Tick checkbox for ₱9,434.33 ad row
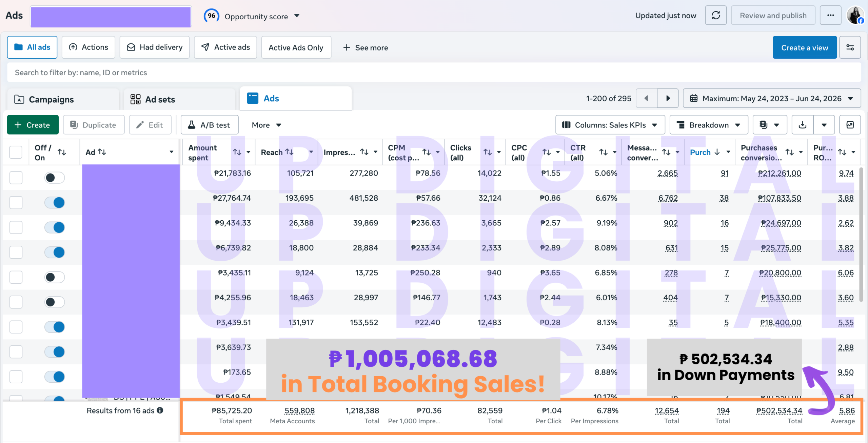The image size is (868, 443). 16,227
